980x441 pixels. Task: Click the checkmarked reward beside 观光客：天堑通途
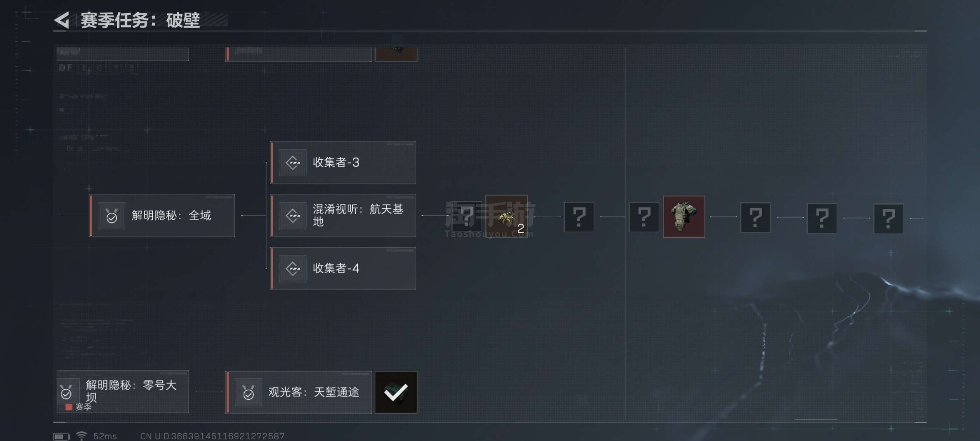point(396,392)
